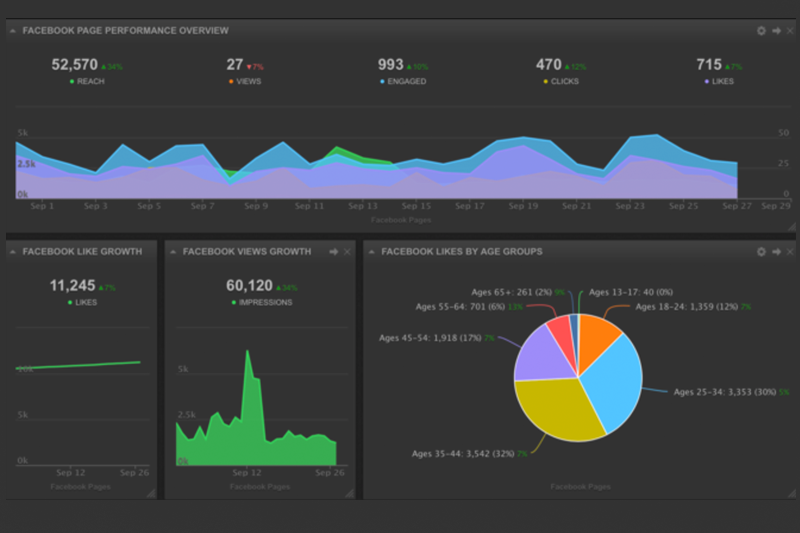Screen dimensions: 800x533
Task: Click resize handle of Age Groups panel
Action: (x=791, y=493)
